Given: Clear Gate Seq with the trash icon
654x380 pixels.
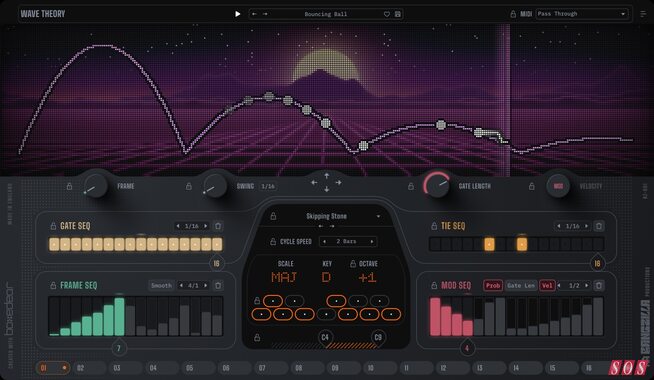Looking at the screenshot, I should [x=218, y=226].
